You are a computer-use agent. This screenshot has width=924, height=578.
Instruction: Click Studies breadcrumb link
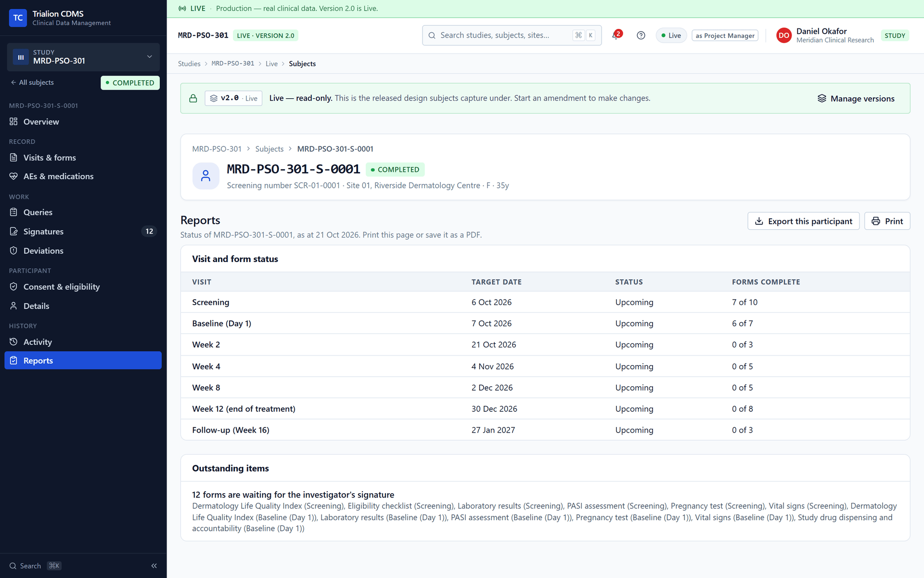coord(189,64)
